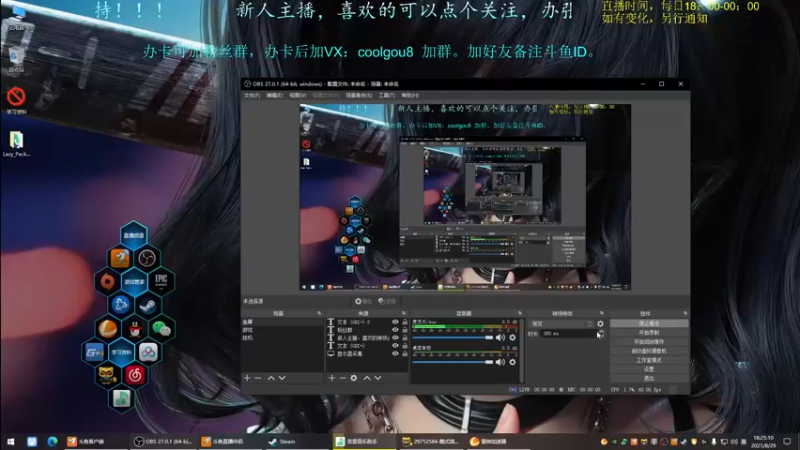Click Start Recording button in Controls

[649, 333]
